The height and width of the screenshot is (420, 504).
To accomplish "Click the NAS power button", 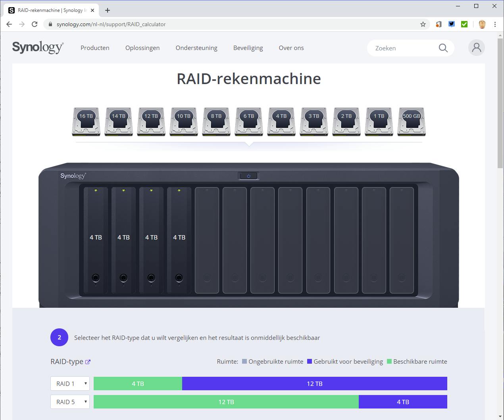I will (248, 176).
